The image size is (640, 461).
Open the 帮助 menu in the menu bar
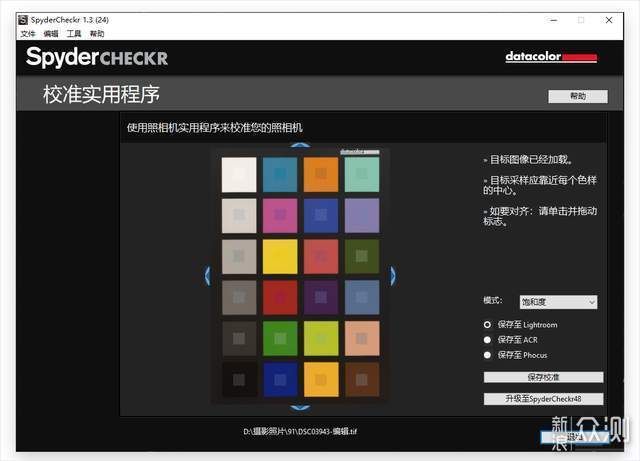point(97,34)
